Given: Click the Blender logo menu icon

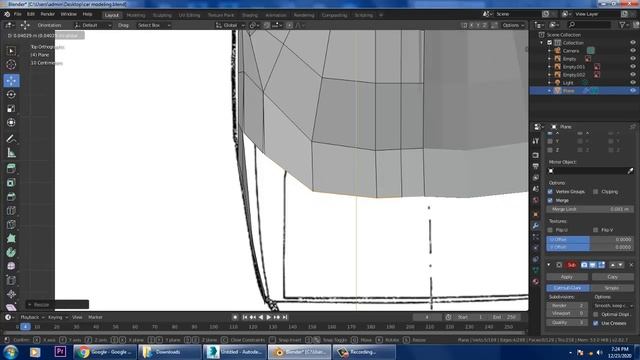Looking at the screenshot, I should [x=7, y=14].
